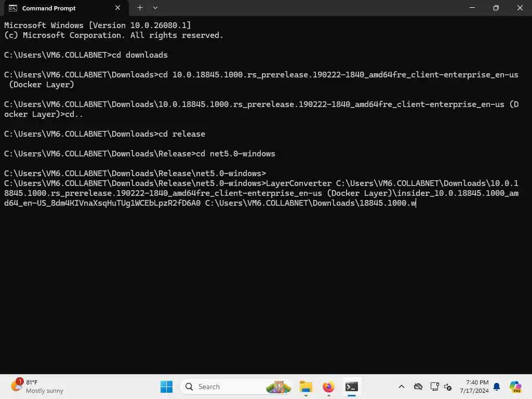This screenshot has height=399, width=532.
Task: Launch Copilot preview from the taskbar
Action: (x=515, y=387)
